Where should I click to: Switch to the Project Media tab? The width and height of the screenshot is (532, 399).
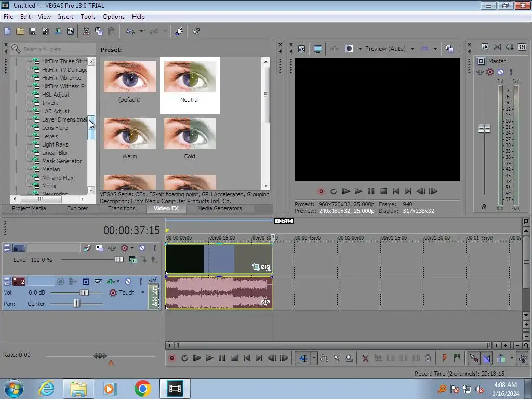click(x=29, y=208)
